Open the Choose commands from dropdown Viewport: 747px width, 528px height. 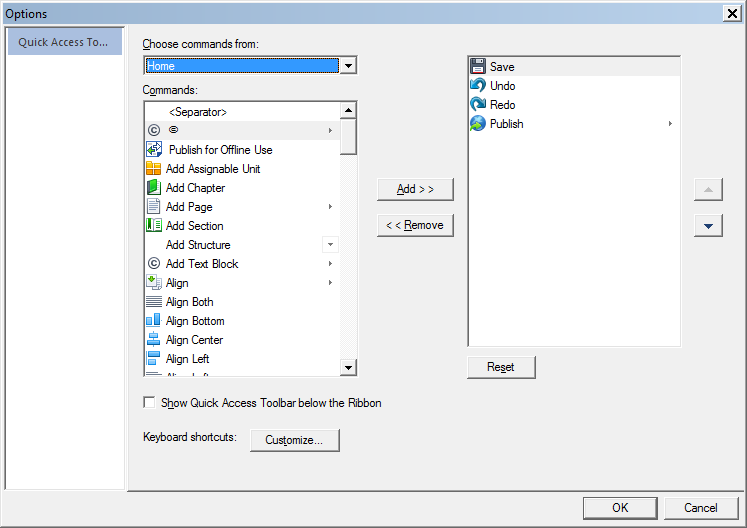click(x=348, y=66)
